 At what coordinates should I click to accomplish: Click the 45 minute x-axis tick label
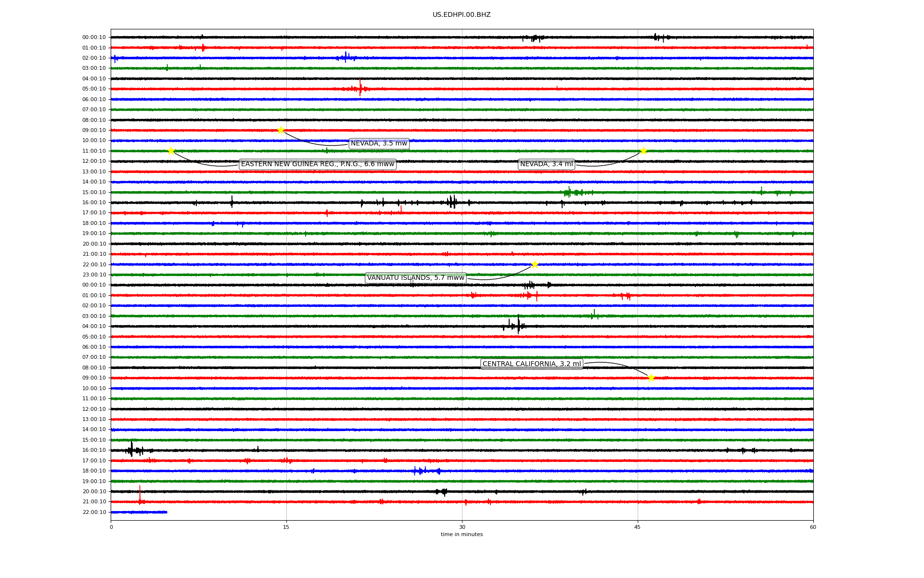point(637,527)
